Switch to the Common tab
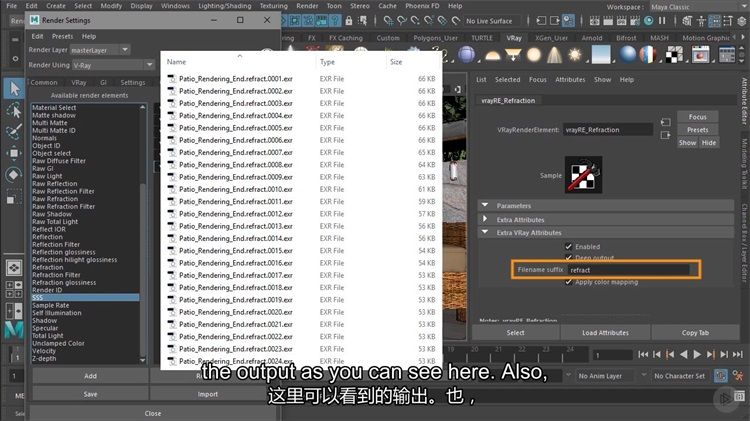Viewport: 750px width, 421px height. (x=44, y=82)
